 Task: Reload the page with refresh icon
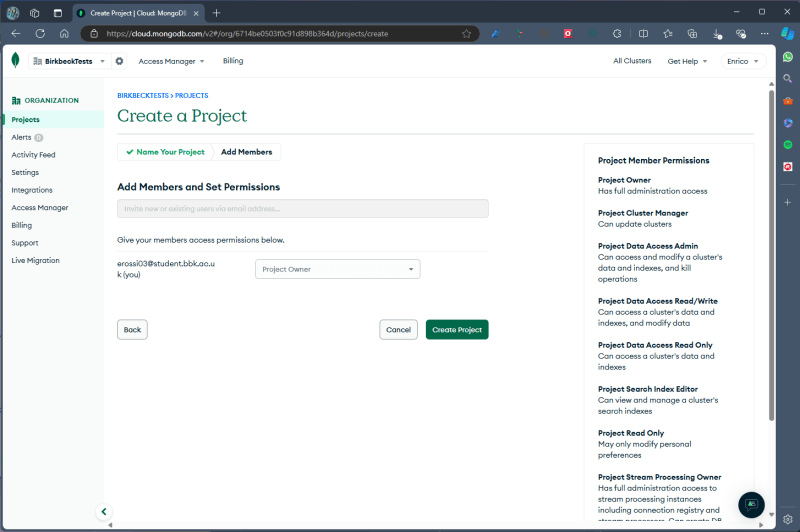point(40,34)
